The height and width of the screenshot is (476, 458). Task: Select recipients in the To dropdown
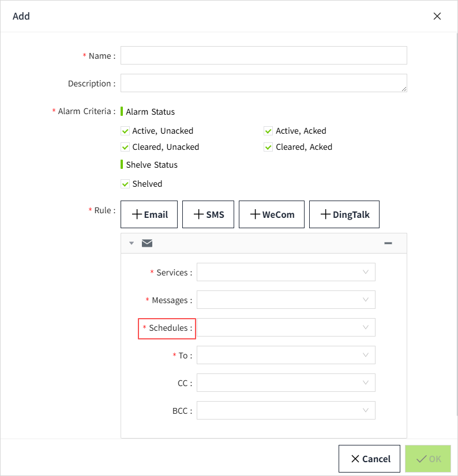coord(286,355)
